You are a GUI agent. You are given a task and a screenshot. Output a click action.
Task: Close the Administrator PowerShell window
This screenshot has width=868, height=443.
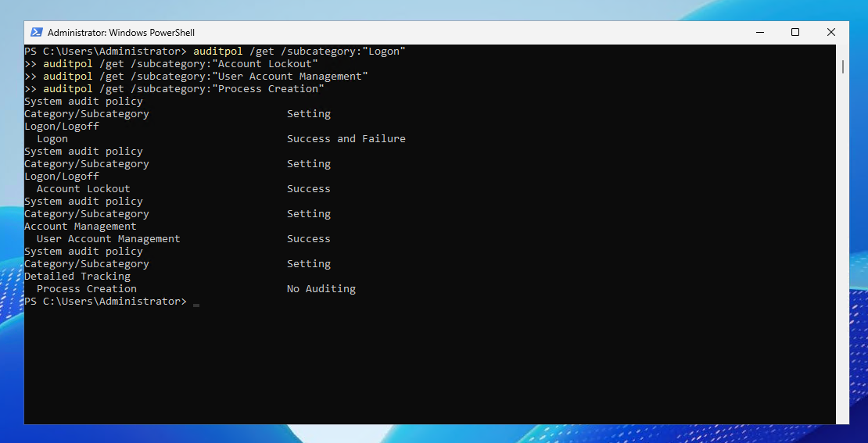click(831, 32)
